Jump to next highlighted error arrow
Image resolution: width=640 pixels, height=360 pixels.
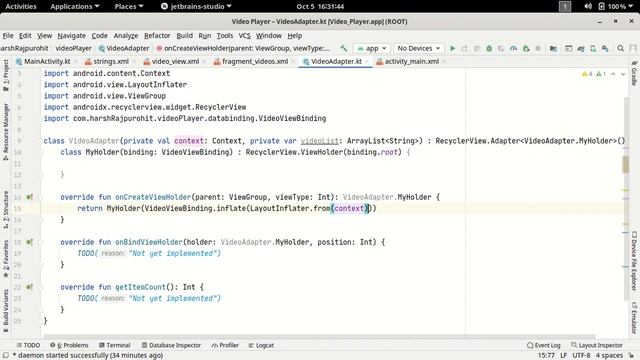pyautogui.click(x=623, y=74)
